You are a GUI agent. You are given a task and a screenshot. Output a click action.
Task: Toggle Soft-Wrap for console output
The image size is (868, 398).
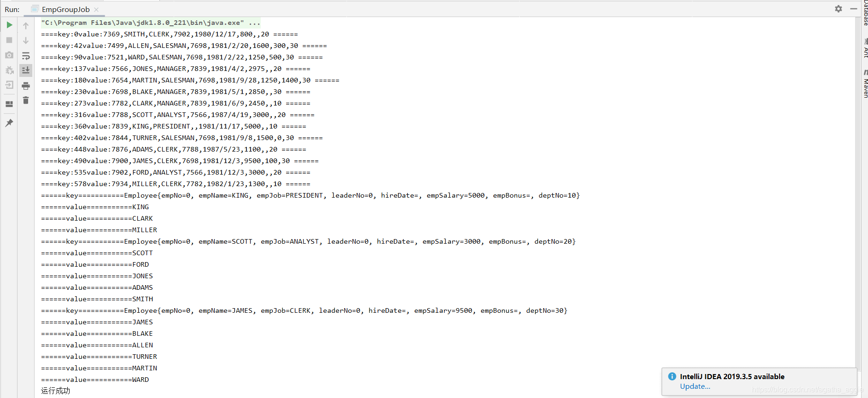pos(26,56)
